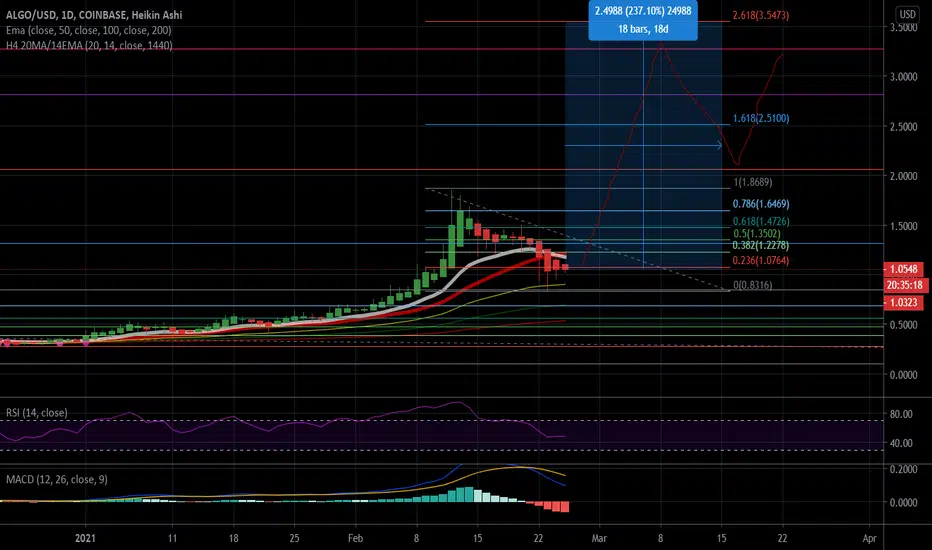This screenshot has width=932, height=550.
Task: Click the 1.0548 price tag
Action: [x=903, y=269]
